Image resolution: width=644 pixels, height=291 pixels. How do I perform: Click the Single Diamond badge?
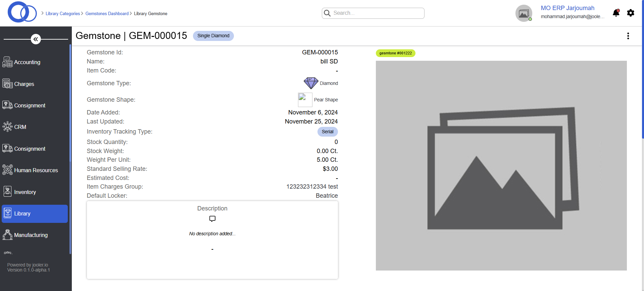click(x=213, y=36)
